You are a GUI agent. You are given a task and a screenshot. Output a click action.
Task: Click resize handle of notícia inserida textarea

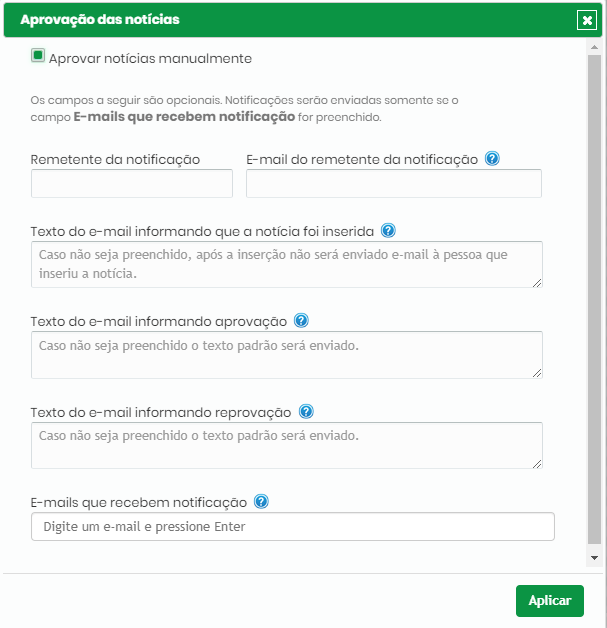[537, 283]
